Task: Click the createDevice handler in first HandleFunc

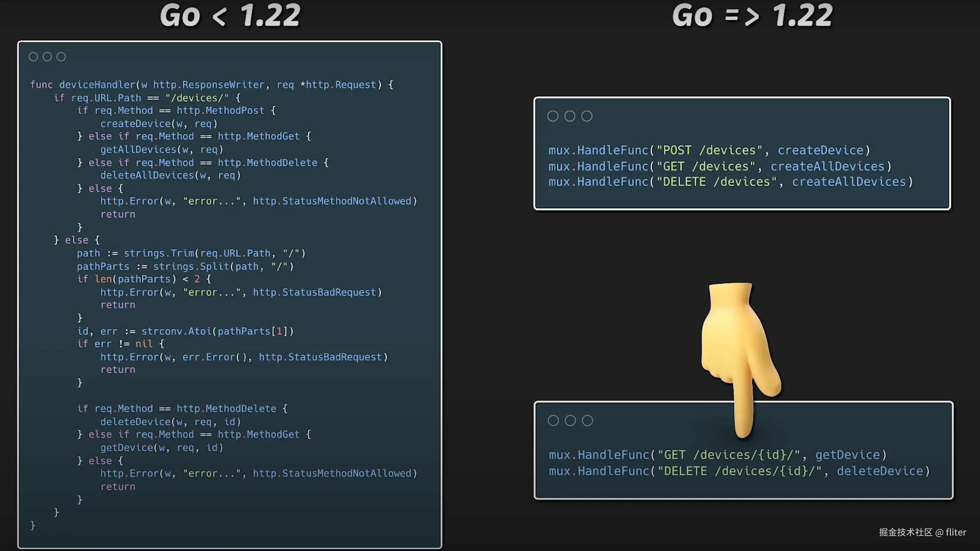Action: point(820,150)
